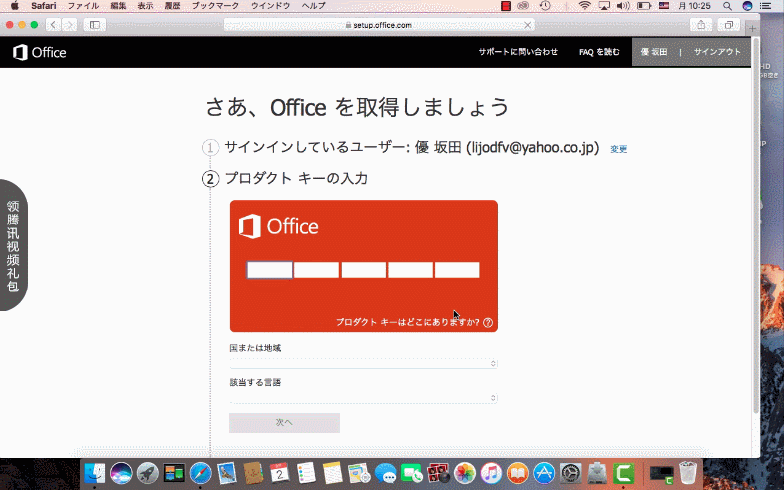
Task: Click the fifth product key box
Action: [x=457, y=270]
